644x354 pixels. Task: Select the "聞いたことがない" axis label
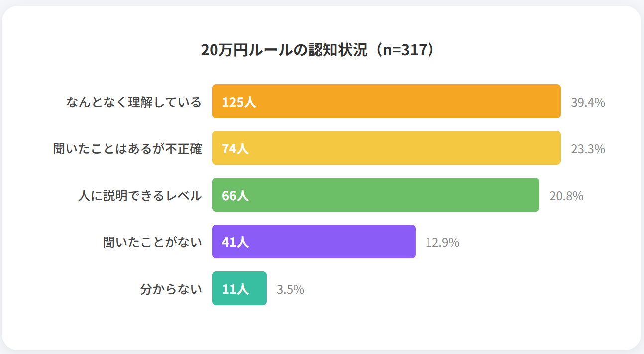click(152, 242)
